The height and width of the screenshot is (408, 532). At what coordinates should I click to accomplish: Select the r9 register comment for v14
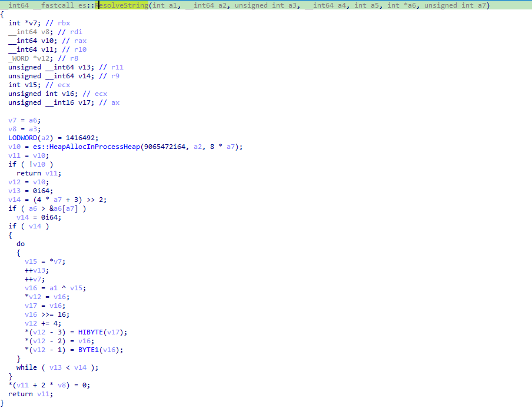click(115, 76)
